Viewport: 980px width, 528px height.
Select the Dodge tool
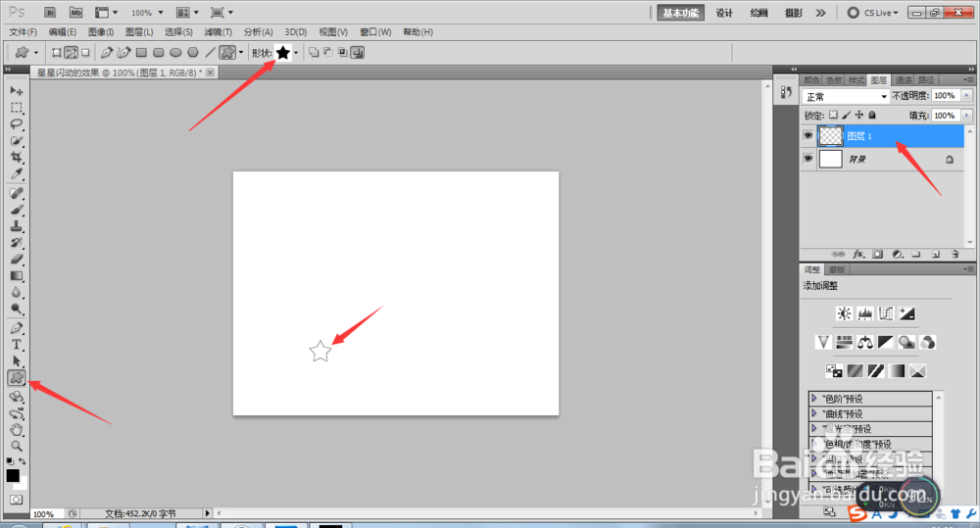pyautogui.click(x=17, y=308)
